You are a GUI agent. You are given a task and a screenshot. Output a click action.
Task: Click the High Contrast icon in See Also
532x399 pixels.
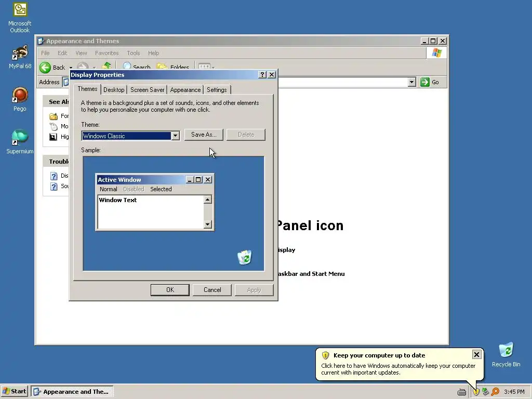(54, 137)
